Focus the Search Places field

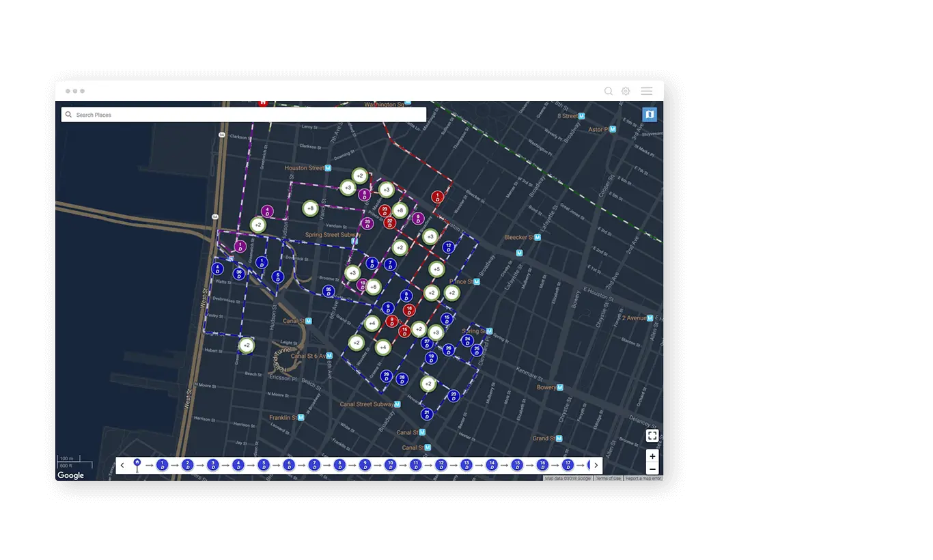click(x=244, y=115)
